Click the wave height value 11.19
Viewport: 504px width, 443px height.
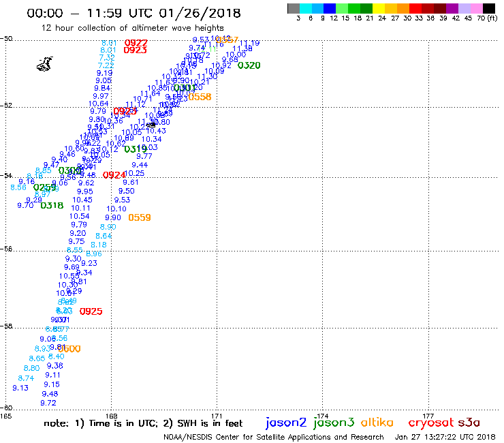click(x=250, y=43)
